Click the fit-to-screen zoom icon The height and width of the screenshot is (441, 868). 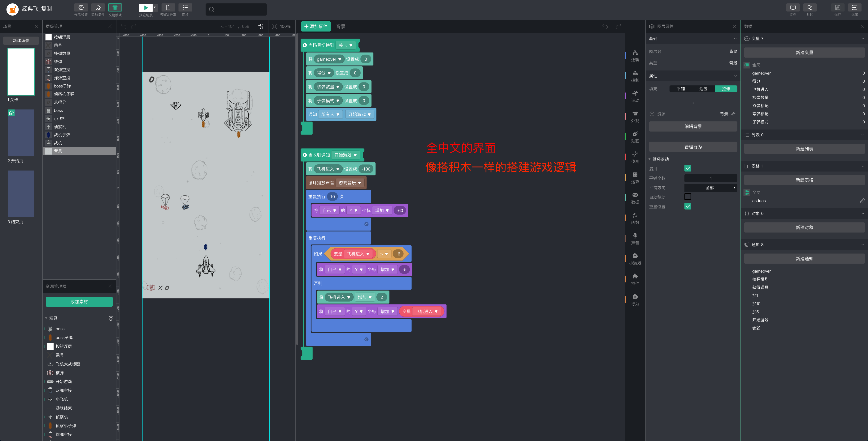pos(274,26)
